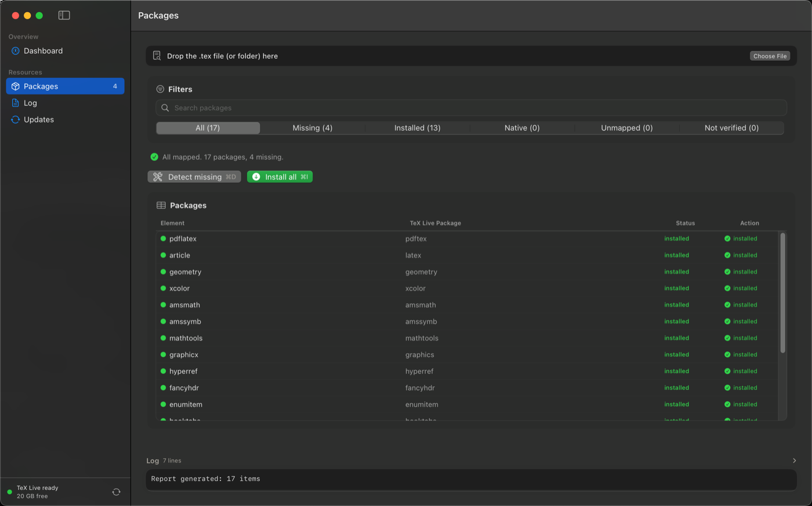Screen dimensions: 812x506
Task: Click the packages table scrollbar
Action: (x=782, y=292)
